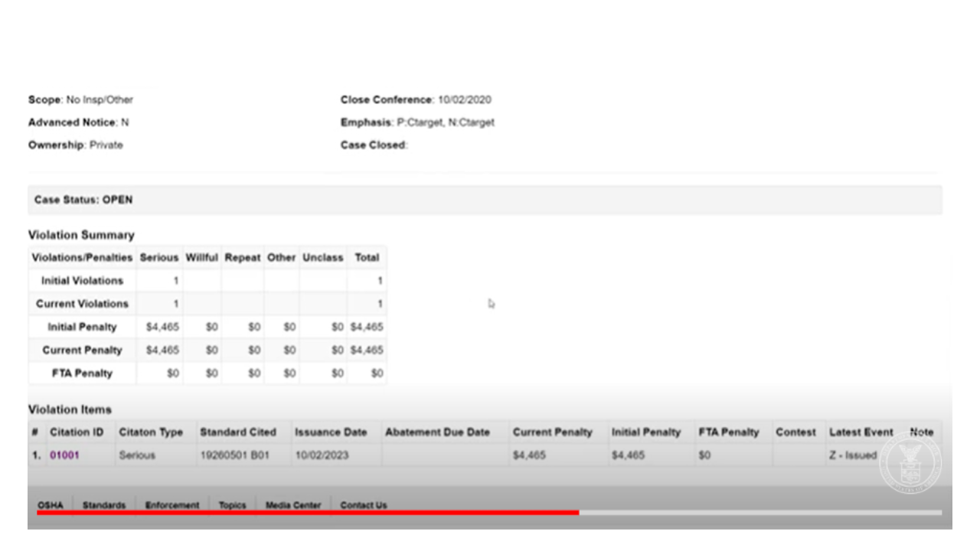
Task: Click the Issuance Date column header
Action: tap(331, 432)
